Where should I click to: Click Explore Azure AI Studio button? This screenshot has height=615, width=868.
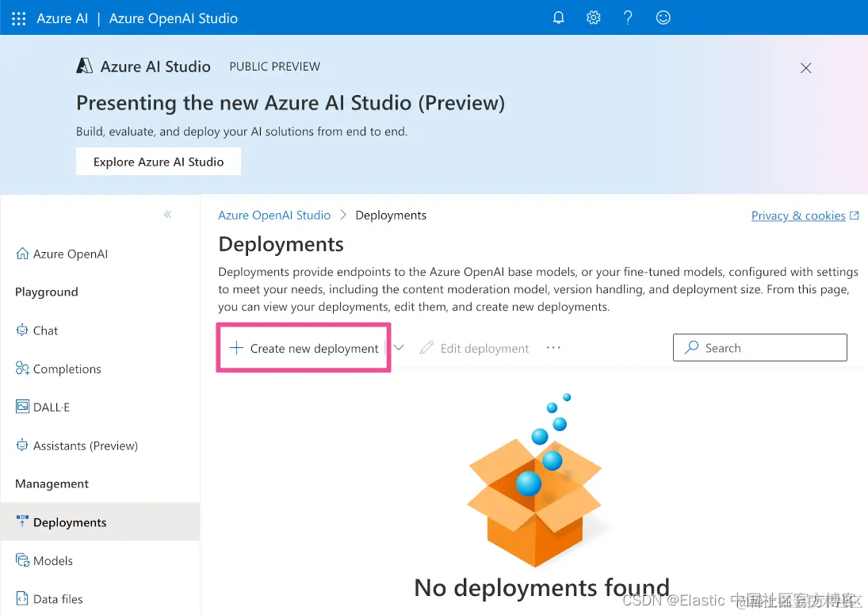pos(159,161)
